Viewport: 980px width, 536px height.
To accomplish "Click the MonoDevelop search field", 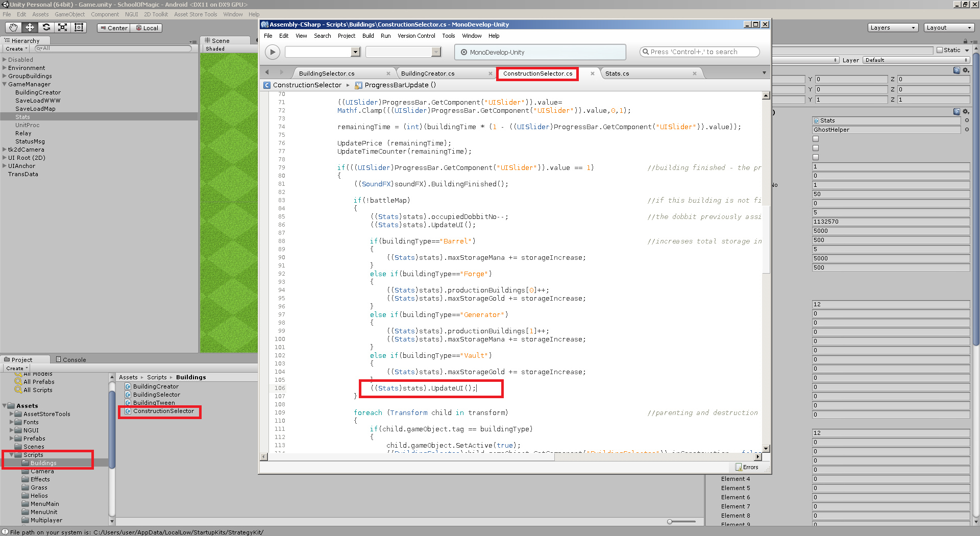I will click(699, 52).
